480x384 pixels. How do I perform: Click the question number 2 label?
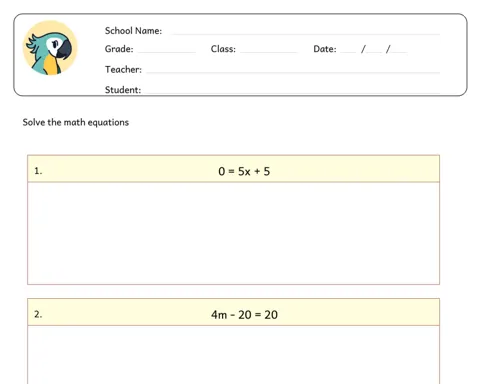click(x=38, y=314)
